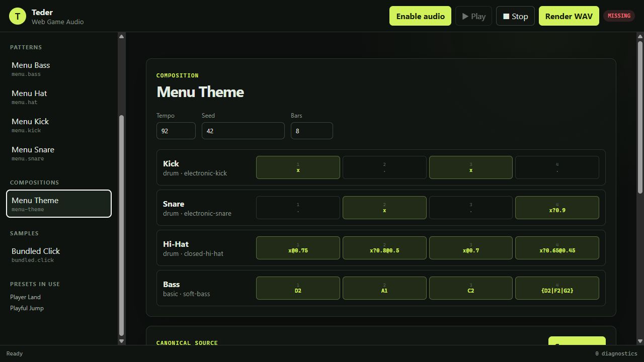Click '0 diagnostics' in status bar

click(616, 353)
